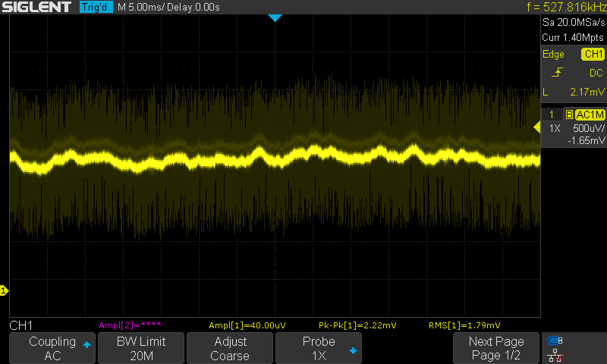Select the CH1 menu title label
The image size is (607, 364).
tap(20, 325)
